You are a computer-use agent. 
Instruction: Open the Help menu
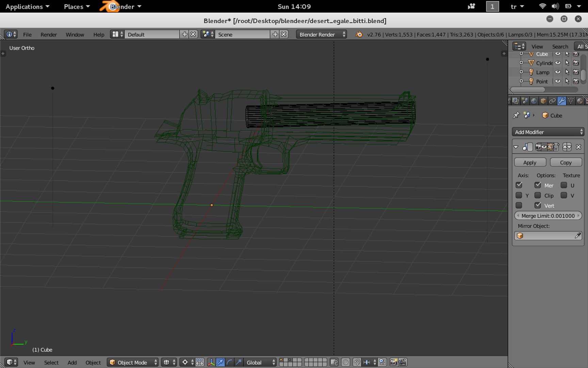coord(99,34)
